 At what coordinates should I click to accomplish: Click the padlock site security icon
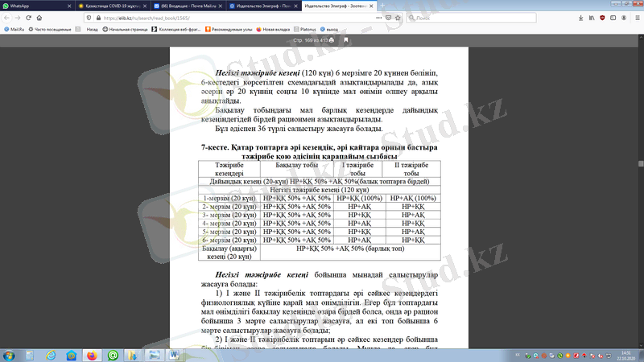(98, 18)
